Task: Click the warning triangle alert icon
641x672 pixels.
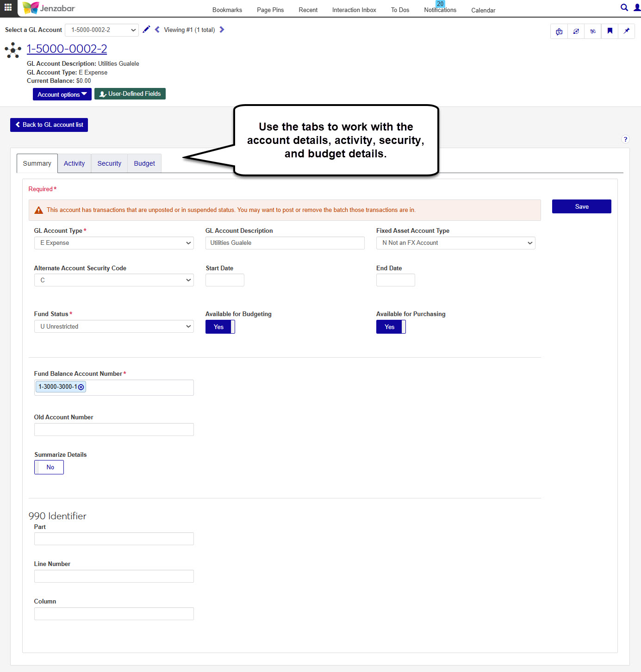Action: [x=39, y=210]
